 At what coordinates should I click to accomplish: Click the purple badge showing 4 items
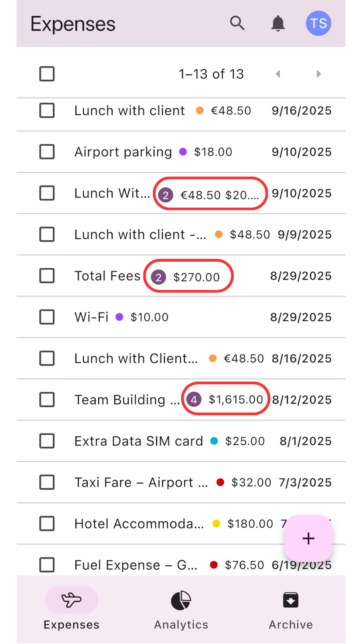pos(194,399)
